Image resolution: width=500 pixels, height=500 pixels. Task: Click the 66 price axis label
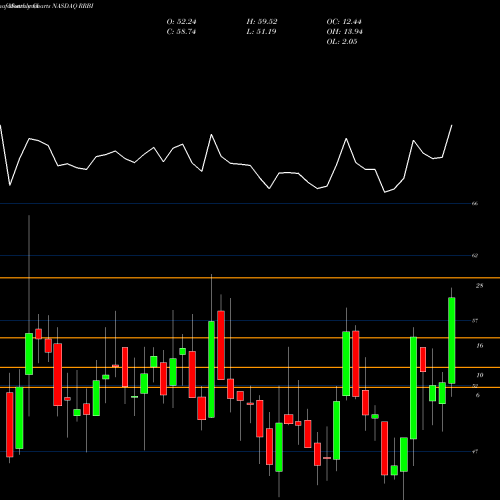[x=475, y=203]
